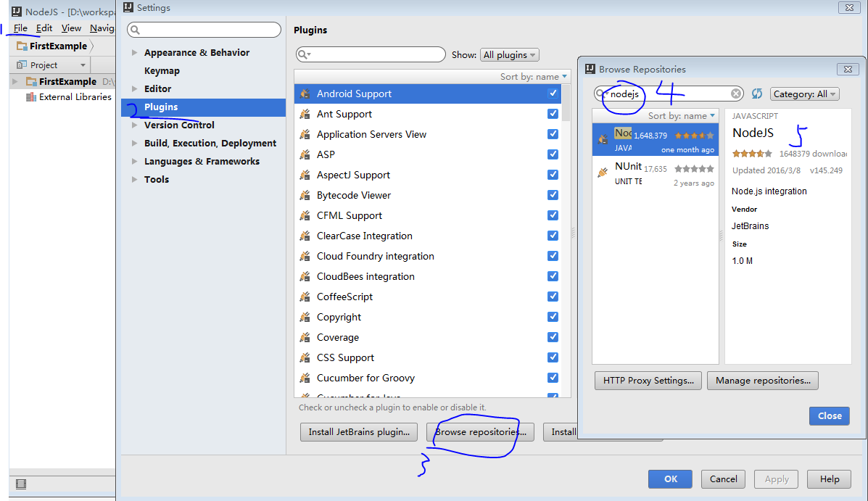This screenshot has height=501, width=868.
Task: Click the ASP plugin icon
Action: tap(305, 154)
